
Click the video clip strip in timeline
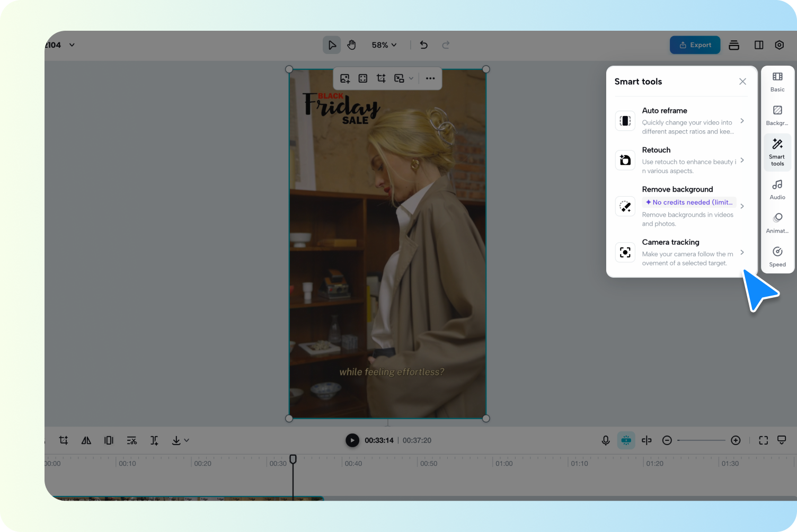pyautogui.click(x=184, y=499)
